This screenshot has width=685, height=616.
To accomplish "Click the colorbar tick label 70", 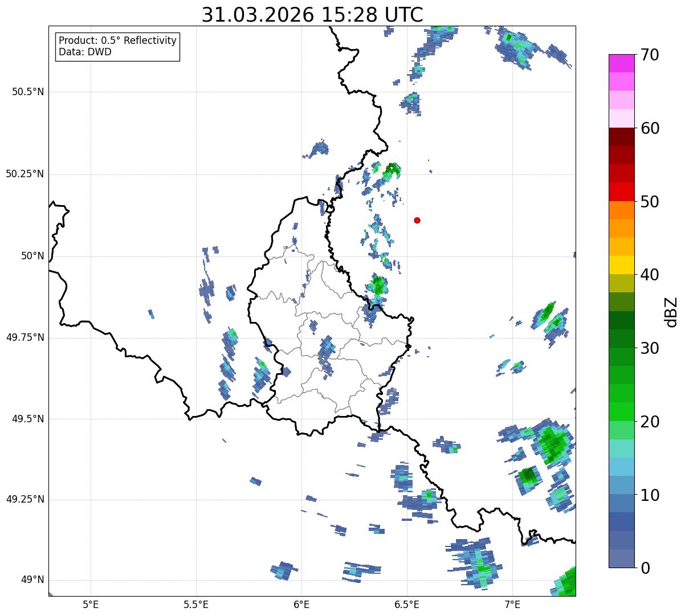I will click(650, 55).
